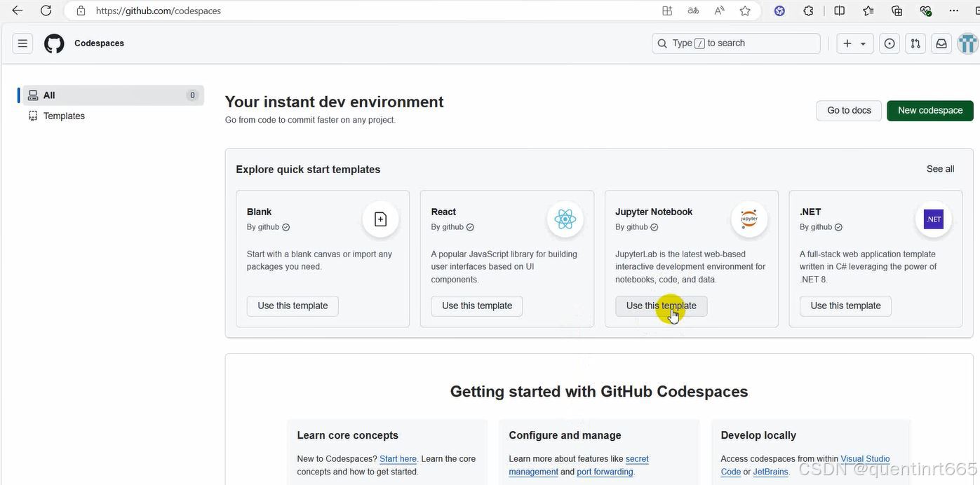
Task: Open the blue round extension icon
Action: click(779, 11)
